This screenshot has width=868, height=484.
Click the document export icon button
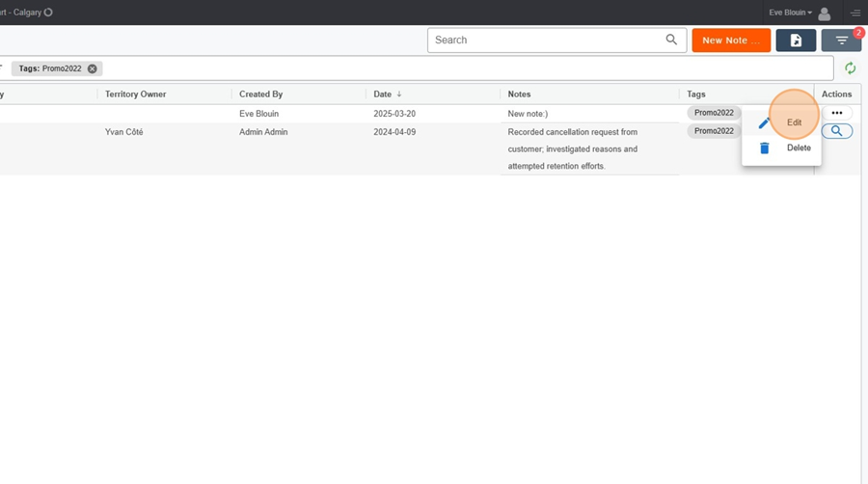pos(796,40)
